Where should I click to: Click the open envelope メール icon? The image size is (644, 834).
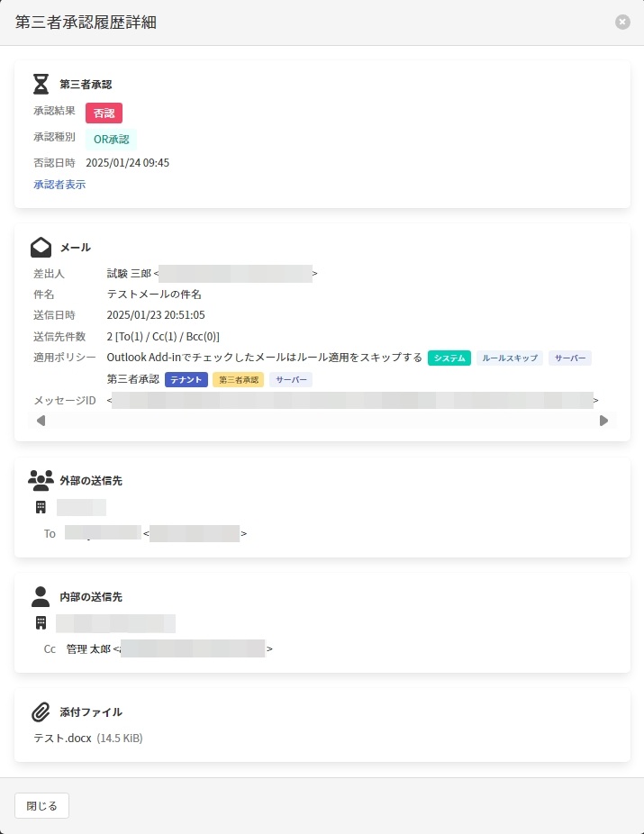click(x=41, y=247)
